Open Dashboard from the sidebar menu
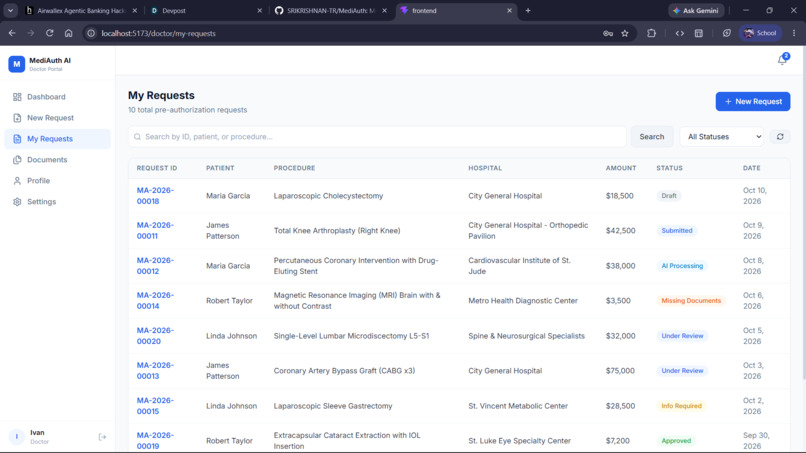The image size is (806, 453). click(x=58, y=97)
